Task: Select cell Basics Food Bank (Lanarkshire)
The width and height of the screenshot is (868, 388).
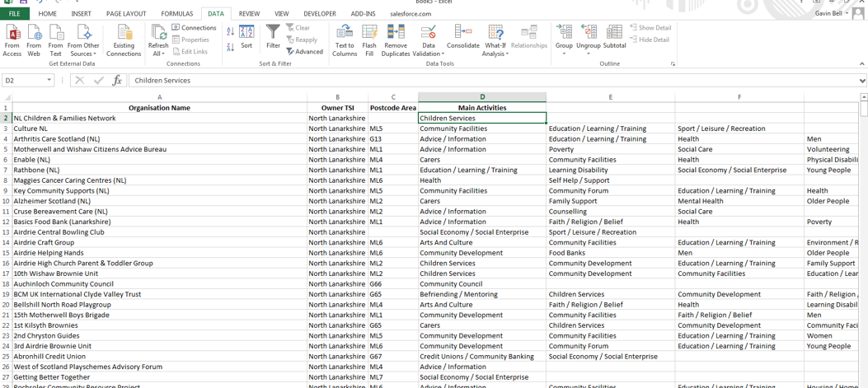Action: pos(159,222)
